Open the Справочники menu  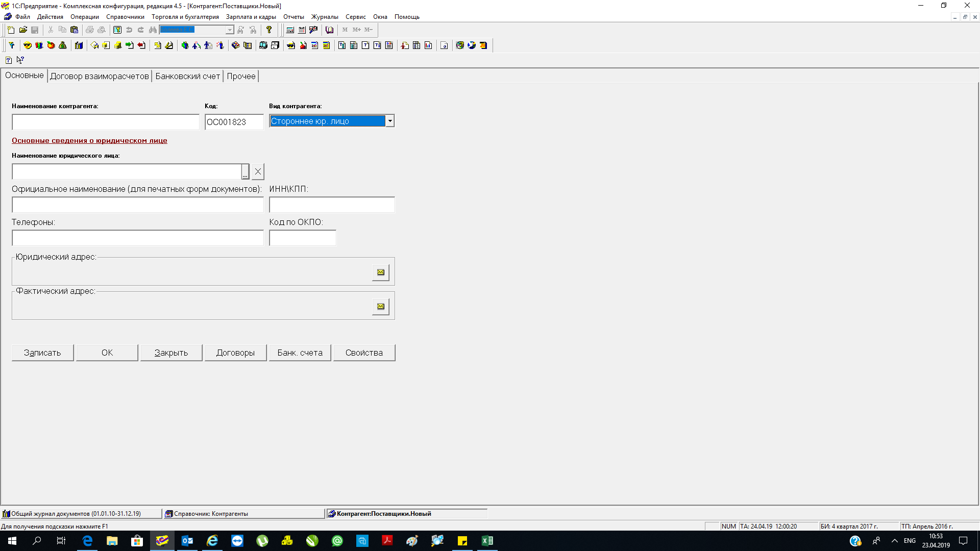tap(125, 17)
